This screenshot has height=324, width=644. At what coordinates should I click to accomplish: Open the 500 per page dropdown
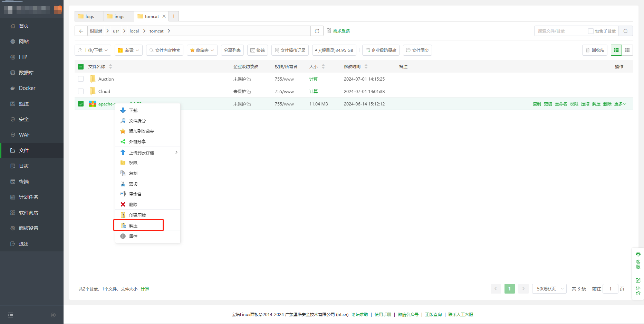(549, 289)
